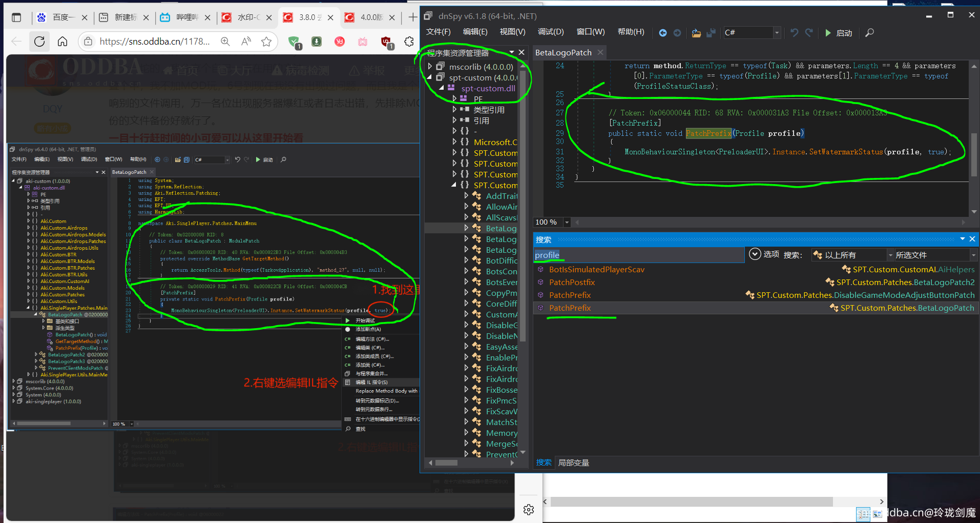Open a new browser tab with plus icon
The image size is (980, 523).
(412, 17)
